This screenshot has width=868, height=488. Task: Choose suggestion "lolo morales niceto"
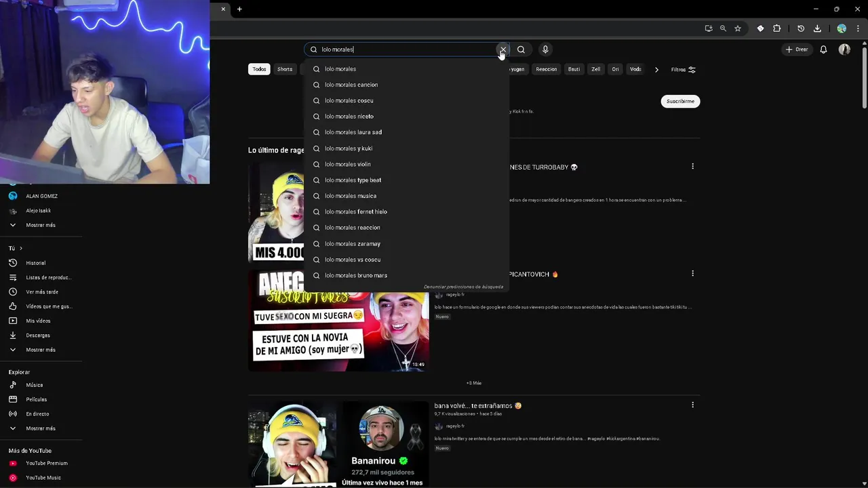pyautogui.click(x=406, y=117)
